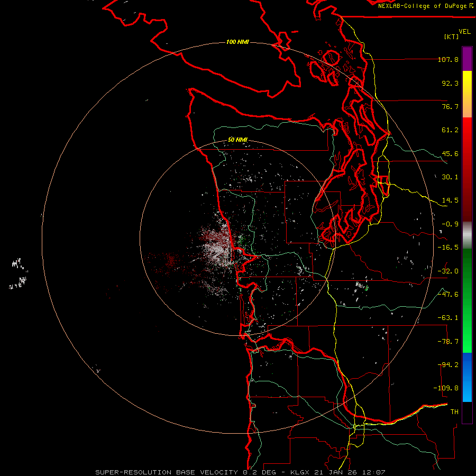Click the 45.6 velocity scale value
This screenshot has height=476, width=476.
point(450,153)
